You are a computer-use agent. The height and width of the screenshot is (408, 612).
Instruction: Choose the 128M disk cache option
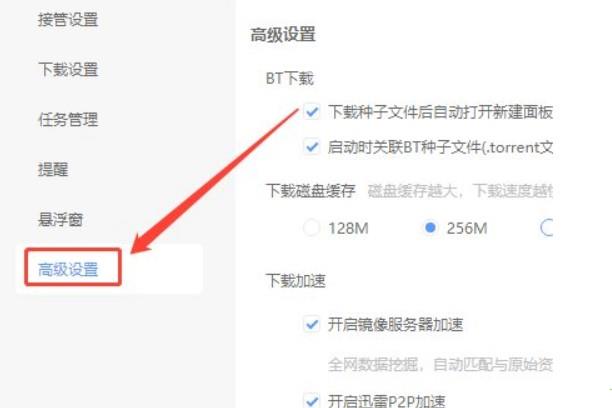[x=311, y=228]
